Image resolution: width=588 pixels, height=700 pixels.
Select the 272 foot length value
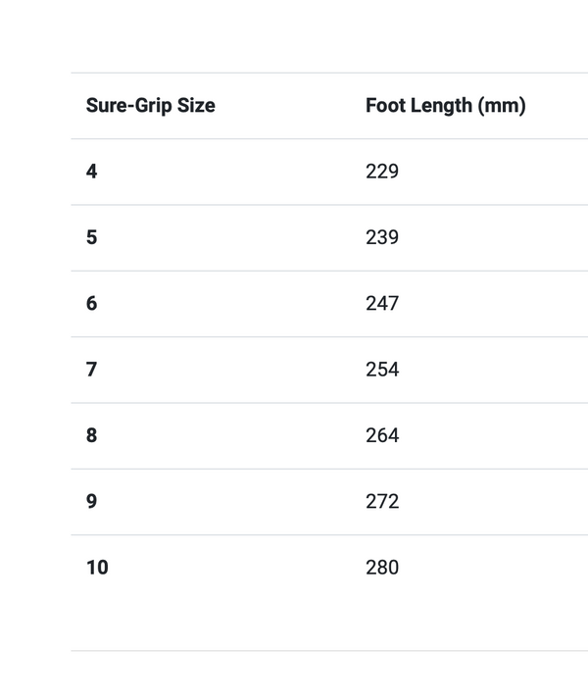(382, 501)
